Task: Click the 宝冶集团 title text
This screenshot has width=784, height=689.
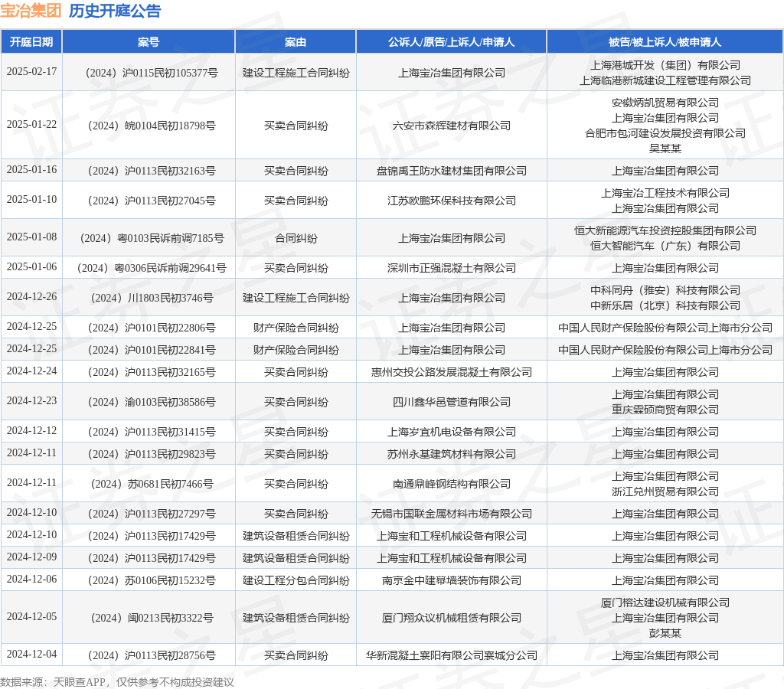Action: pos(31,11)
